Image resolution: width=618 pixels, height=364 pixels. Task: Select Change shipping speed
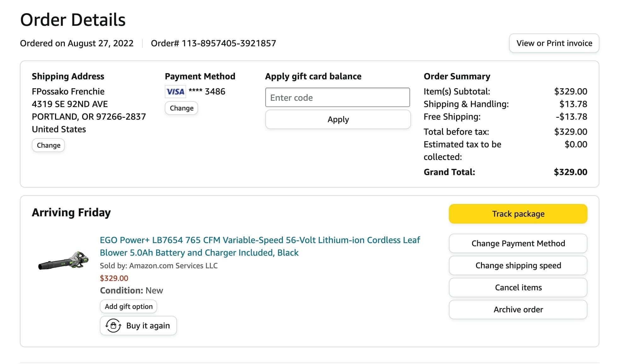pos(518,265)
